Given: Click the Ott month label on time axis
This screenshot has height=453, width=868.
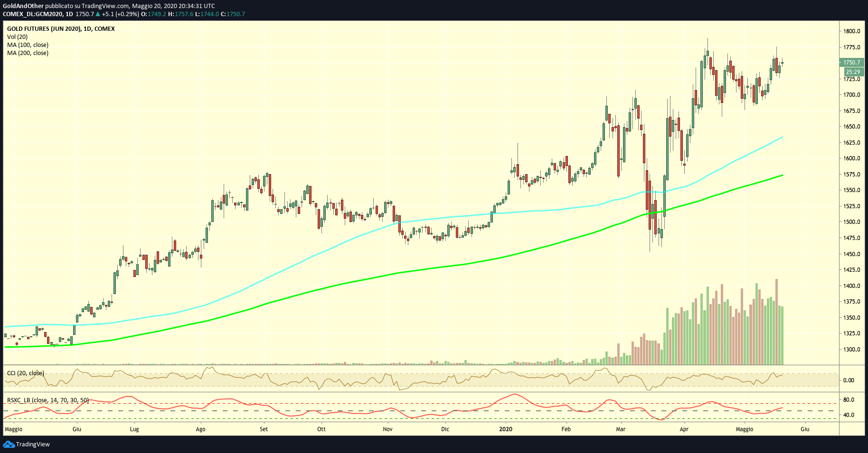Looking at the screenshot, I should coord(321,429).
